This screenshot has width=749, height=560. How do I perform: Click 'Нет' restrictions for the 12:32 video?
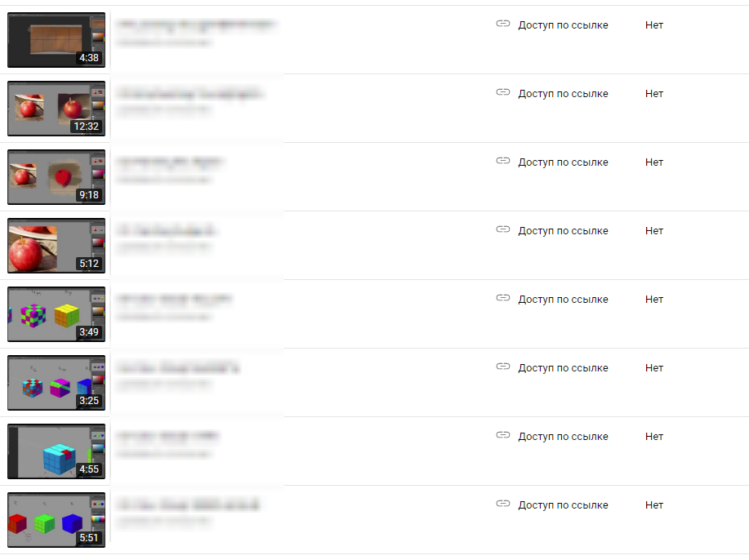654,94
